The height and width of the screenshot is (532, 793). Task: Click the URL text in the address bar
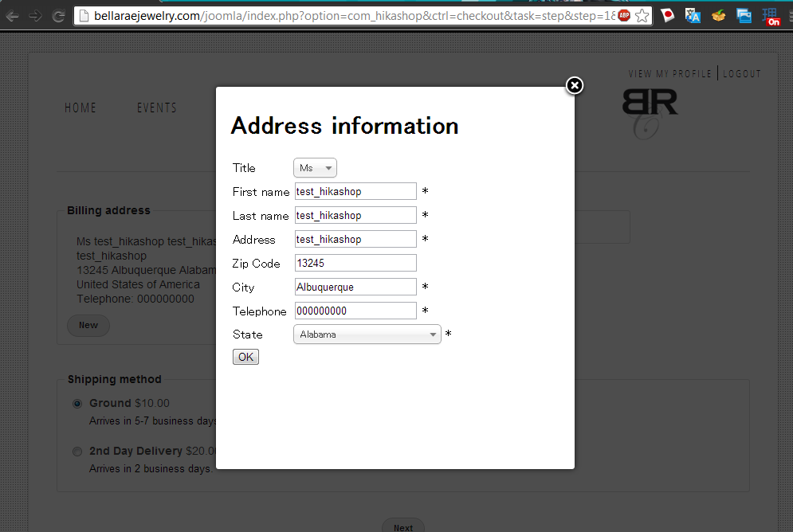354,16
